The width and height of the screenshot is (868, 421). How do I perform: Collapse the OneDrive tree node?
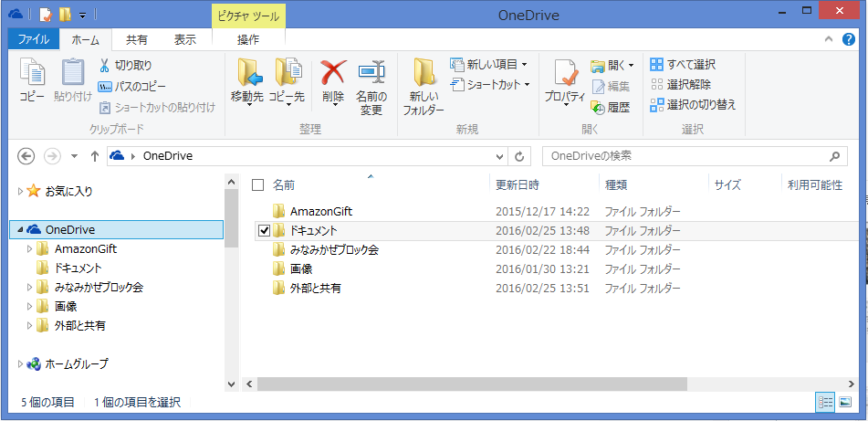click(x=20, y=229)
